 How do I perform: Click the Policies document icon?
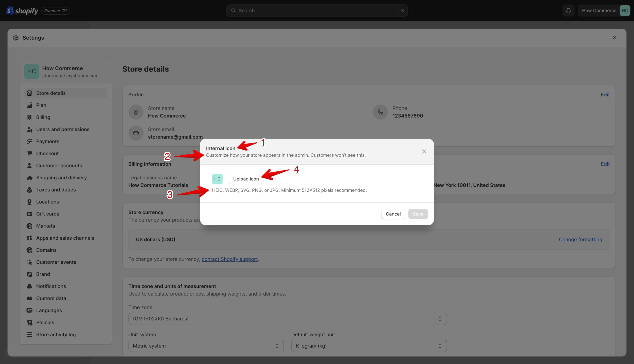pos(29,322)
